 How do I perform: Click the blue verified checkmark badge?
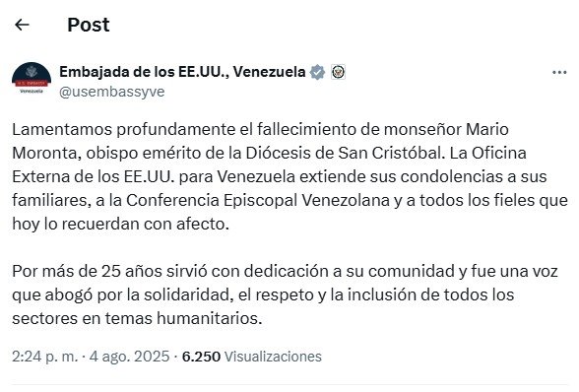pyautogui.click(x=317, y=72)
